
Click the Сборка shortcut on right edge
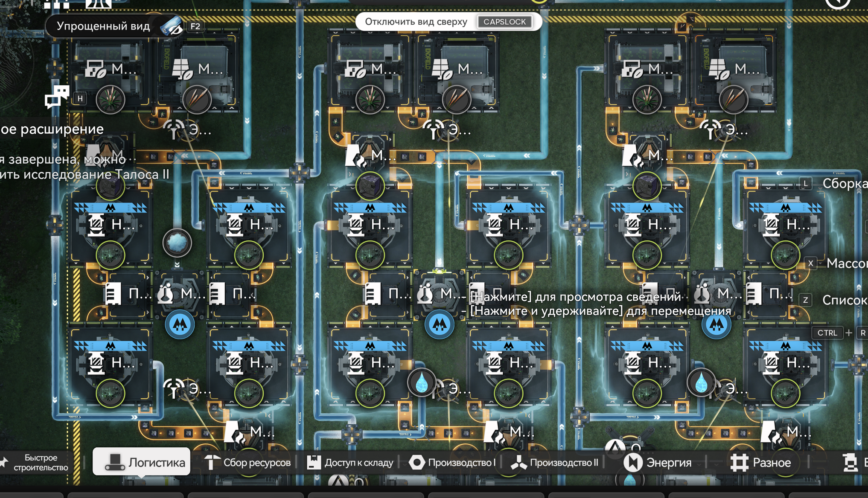coord(835,183)
